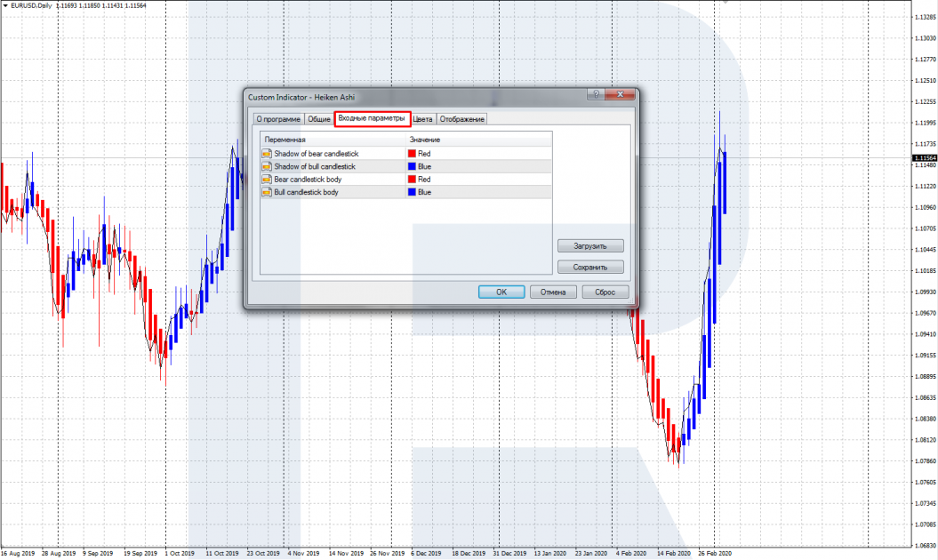Select the 'Shadow of bear candlestick' row name

pos(317,154)
